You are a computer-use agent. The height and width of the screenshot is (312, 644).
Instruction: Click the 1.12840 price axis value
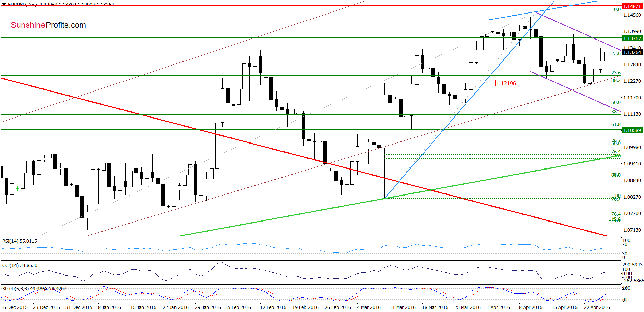coord(632,64)
